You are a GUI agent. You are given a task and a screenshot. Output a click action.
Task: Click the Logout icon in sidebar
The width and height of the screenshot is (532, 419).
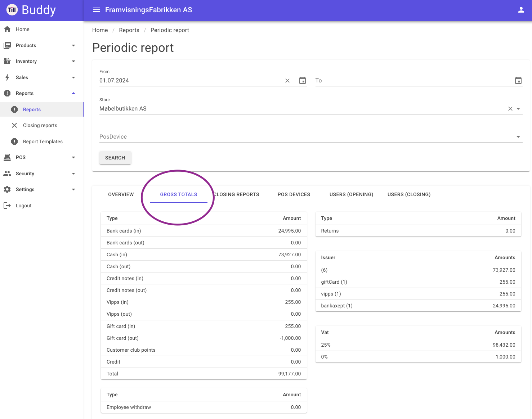point(7,206)
